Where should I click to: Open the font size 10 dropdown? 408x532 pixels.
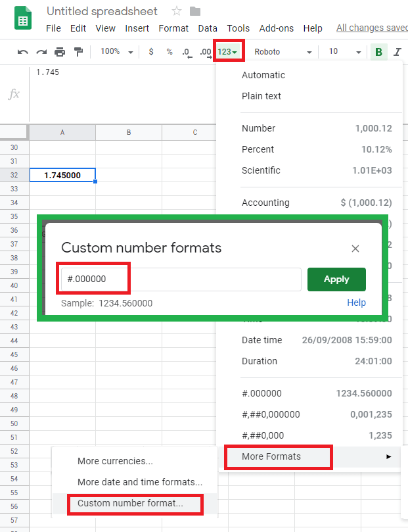coord(344,52)
